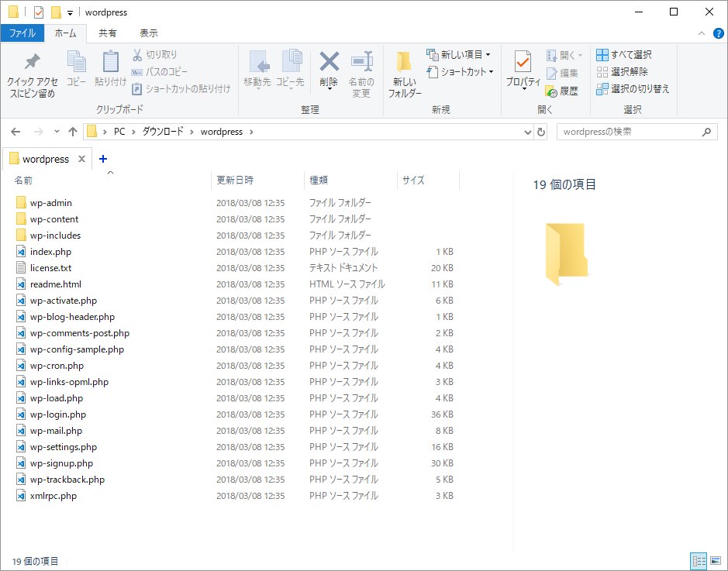Select the wordpress folder tab
This screenshot has width=728, height=571.
(46, 159)
